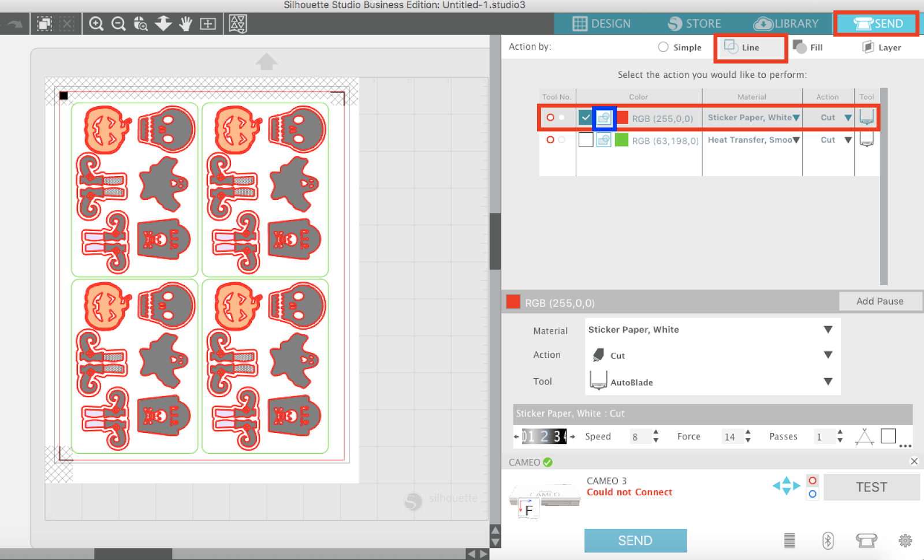This screenshot has width=924, height=560.
Task: Click the AutoBlade tool icon in red row
Action: (x=866, y=117)
